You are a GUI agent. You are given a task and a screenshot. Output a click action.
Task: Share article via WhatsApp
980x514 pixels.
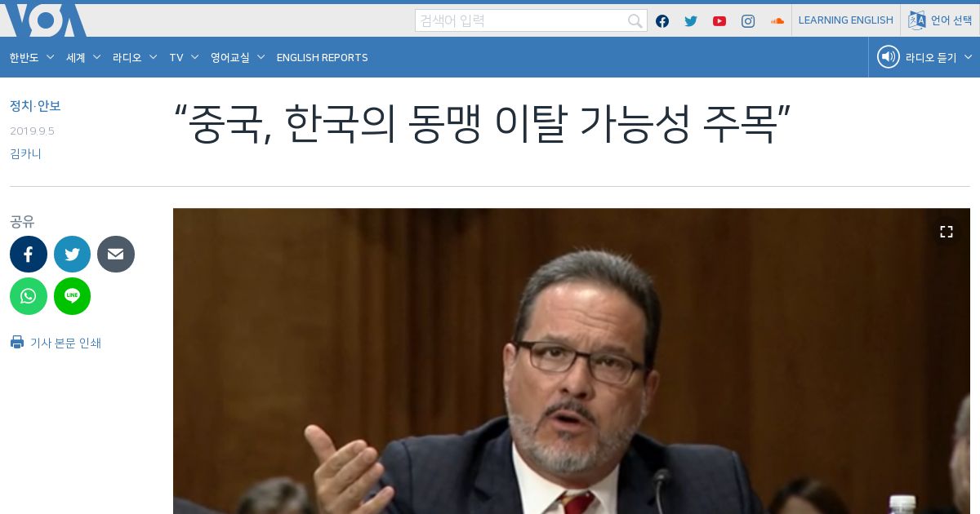(x=29, y=296)
